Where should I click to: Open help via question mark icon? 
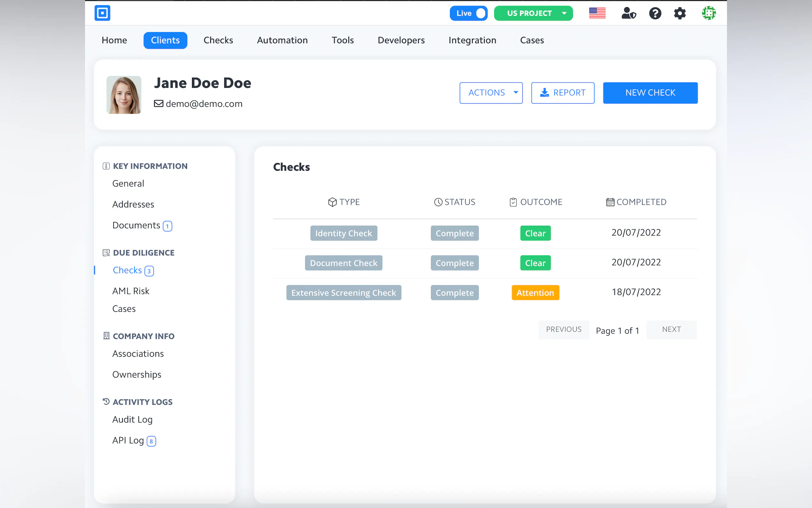(x=655, y=13)
